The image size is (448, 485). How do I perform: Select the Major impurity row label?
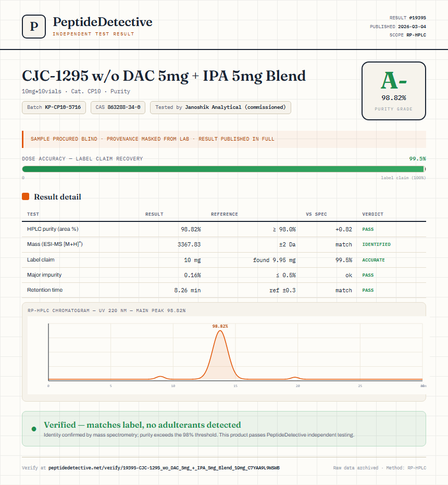click(x=44, y=275)
